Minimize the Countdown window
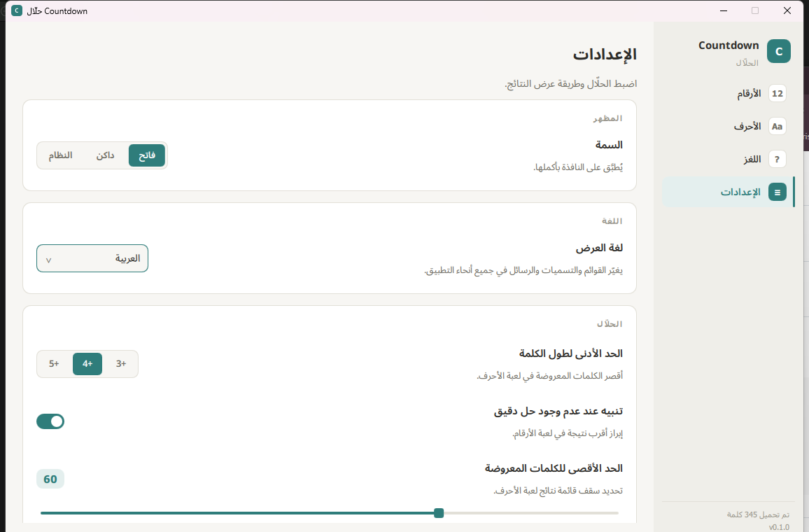Viewport: 809px width, 532px height. click(x=724, y=10)
